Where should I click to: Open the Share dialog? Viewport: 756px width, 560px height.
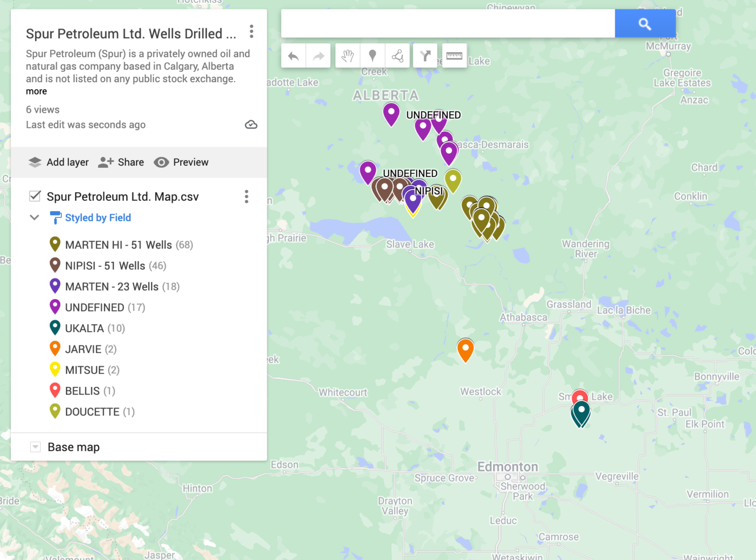pyautogui.click(x=121, y=162)
